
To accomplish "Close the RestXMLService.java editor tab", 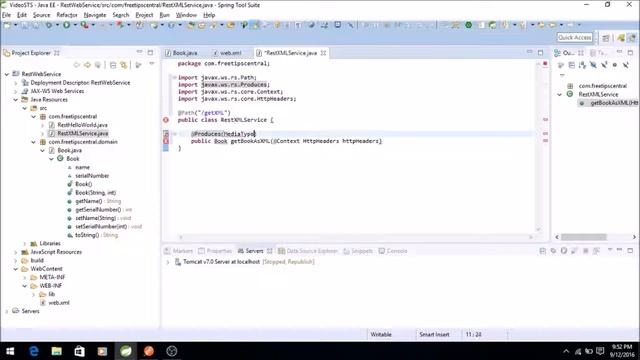I will click(323, 53).
